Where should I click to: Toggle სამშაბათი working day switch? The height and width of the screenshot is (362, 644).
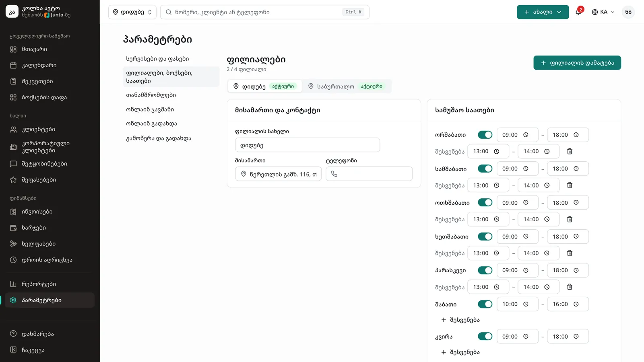485,169
